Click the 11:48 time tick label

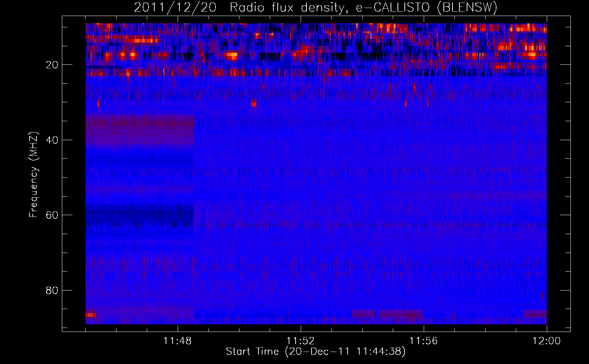click(178, 341)
